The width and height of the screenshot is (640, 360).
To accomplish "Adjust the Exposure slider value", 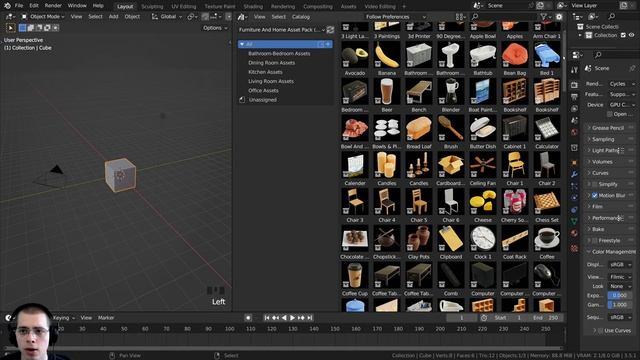I will 620,295.
